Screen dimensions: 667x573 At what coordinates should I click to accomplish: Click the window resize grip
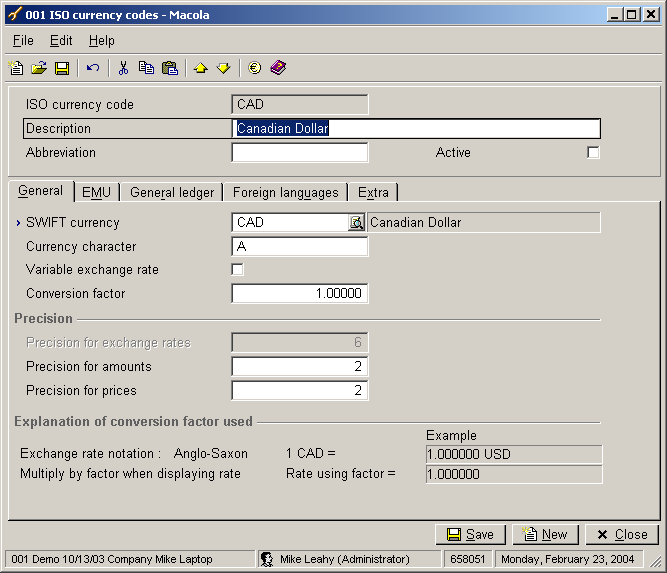point(655,561)
